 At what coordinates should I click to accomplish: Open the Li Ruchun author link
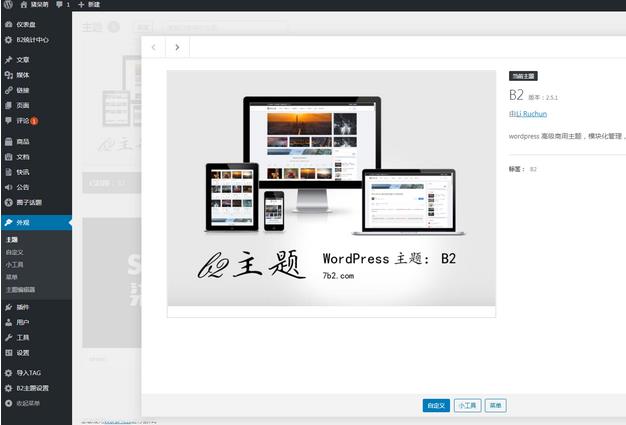click(528, 114)
